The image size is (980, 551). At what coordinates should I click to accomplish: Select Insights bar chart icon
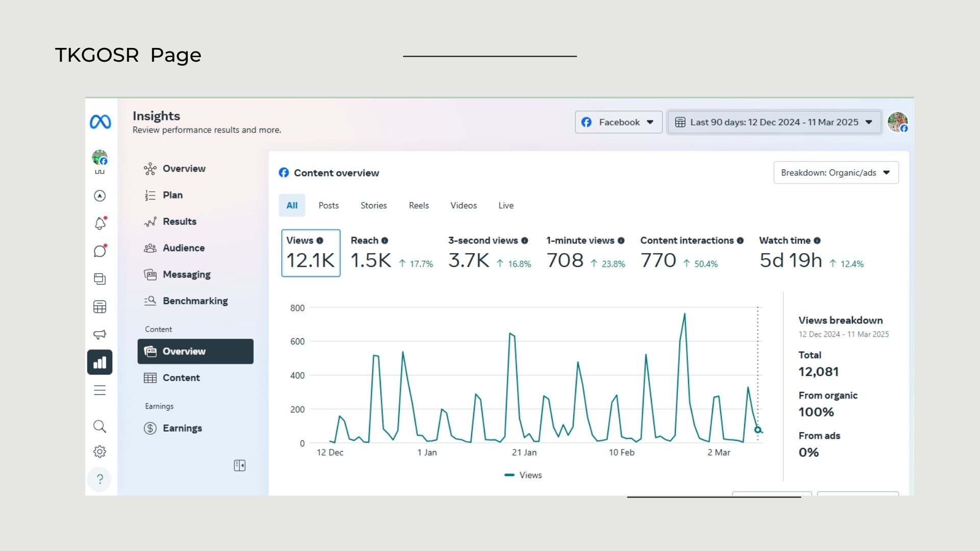(100, 362)
